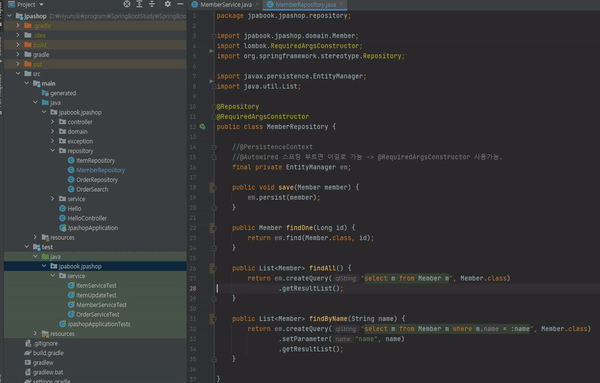Select the .gitignore file
Viewport: 600px width, 383px height.
pyautogui.click(x=41, y=343)
